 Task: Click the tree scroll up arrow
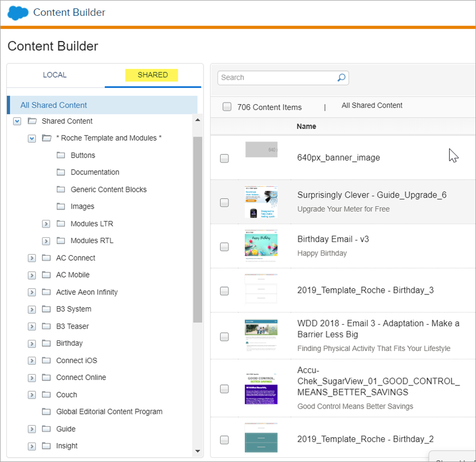pos(198,120)
